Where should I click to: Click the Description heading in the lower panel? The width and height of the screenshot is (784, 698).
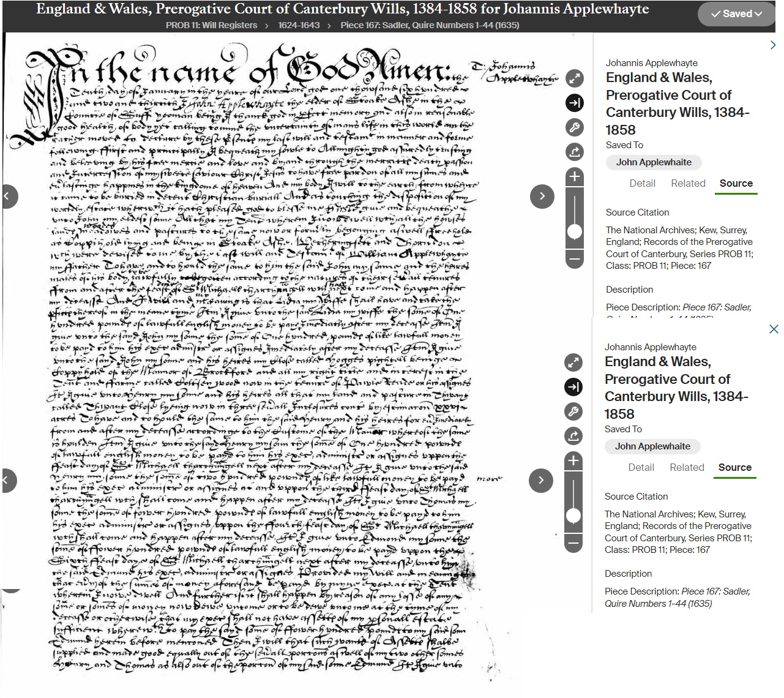[x=628, y=574]
